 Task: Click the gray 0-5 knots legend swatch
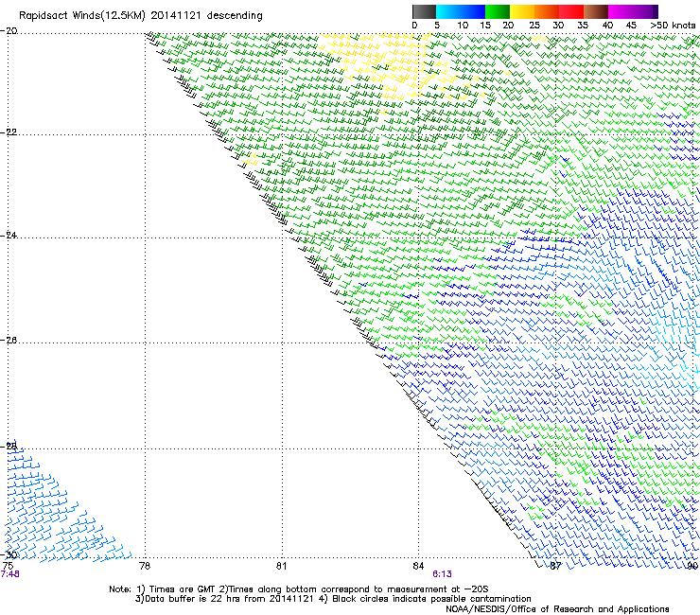coord(424,11)
